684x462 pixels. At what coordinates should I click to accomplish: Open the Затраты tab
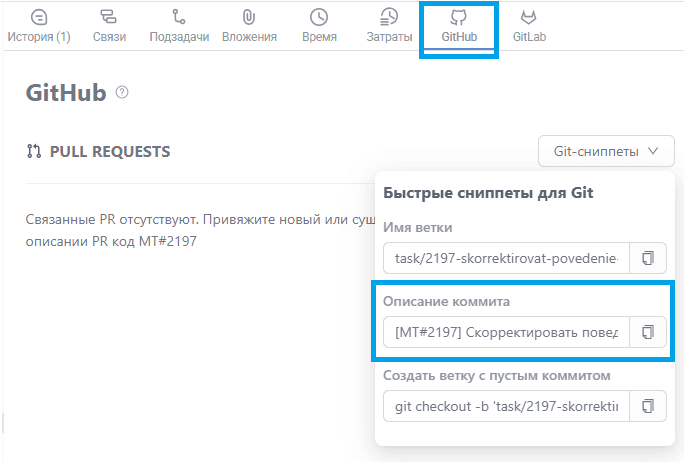[389, 26]
